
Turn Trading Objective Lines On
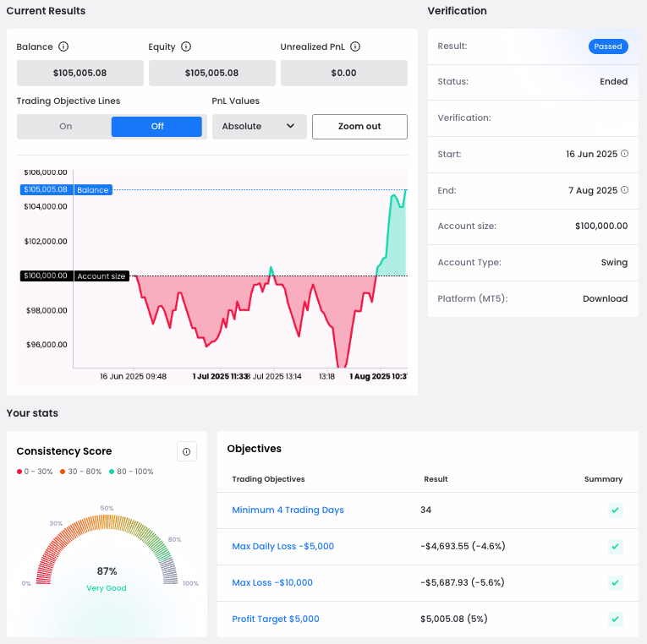click(65, 126)
